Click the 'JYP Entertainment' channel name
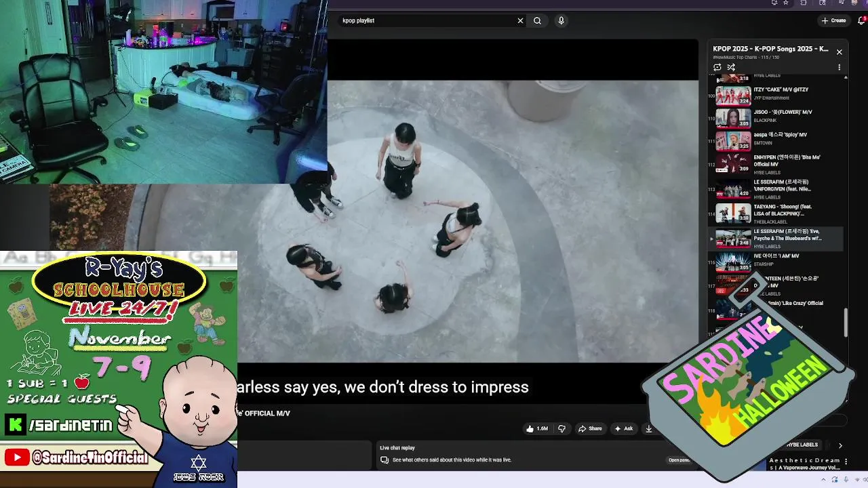This screenshot has height=488, width=868. (772, 98)
